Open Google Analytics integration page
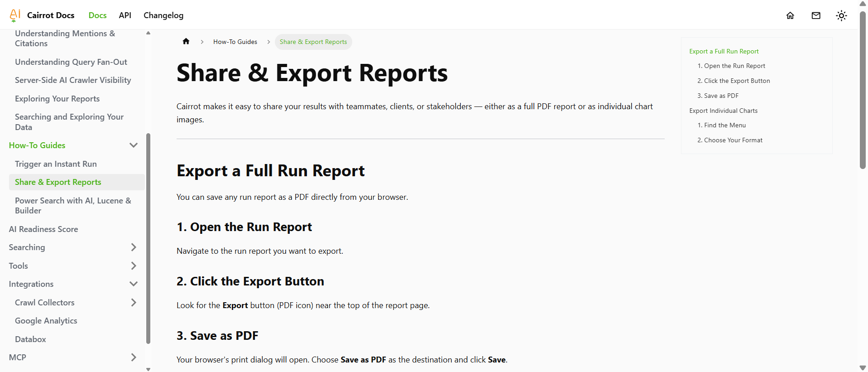This screenshot has height=372, width=868. coord(46,321)
